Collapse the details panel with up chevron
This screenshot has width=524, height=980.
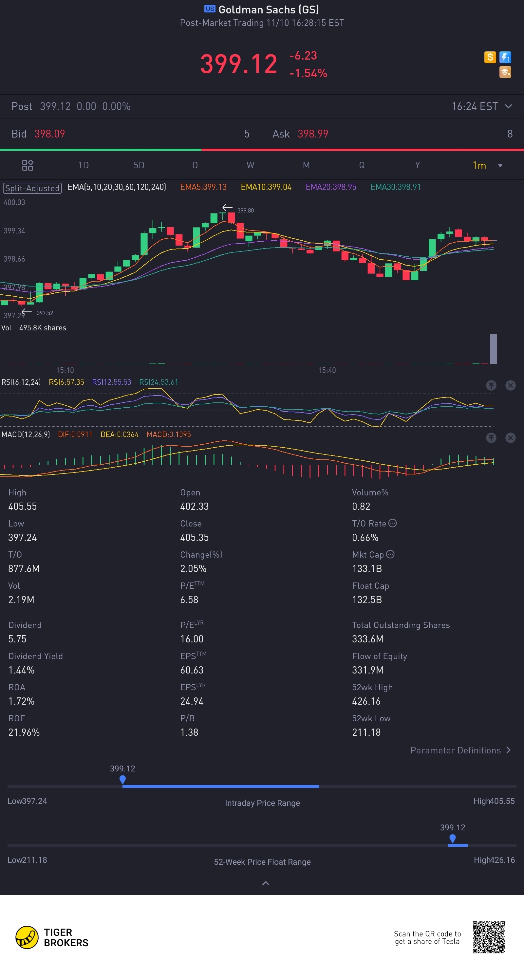[266, 883]
